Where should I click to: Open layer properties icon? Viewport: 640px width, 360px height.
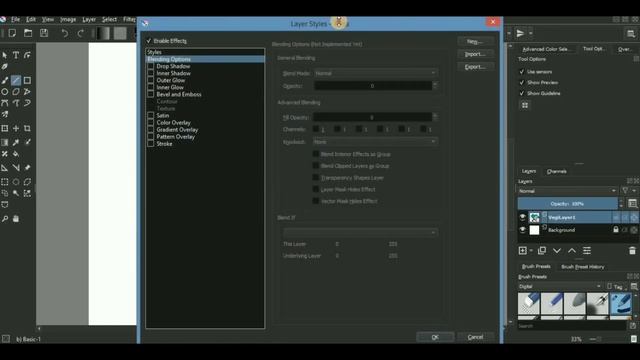point(587,251)
